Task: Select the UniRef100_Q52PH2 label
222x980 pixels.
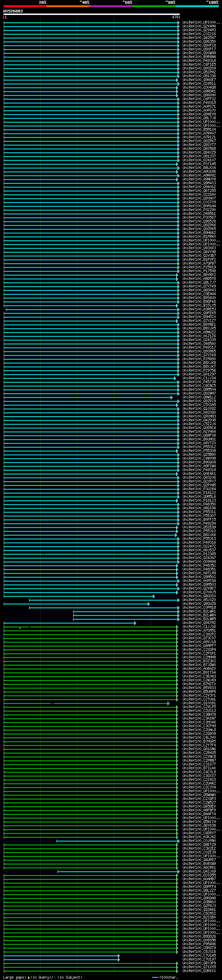Action: 199,72
